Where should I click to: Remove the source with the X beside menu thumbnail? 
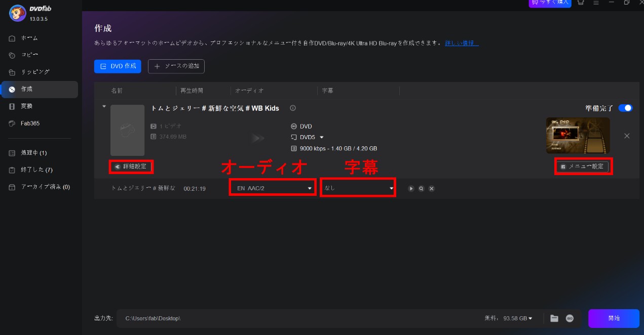coord(627,136)
